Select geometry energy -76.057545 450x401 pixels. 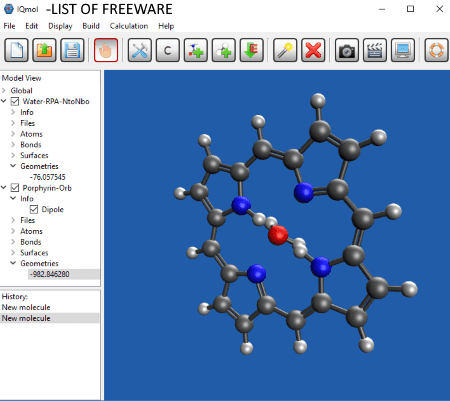click(x=48, y=177)
